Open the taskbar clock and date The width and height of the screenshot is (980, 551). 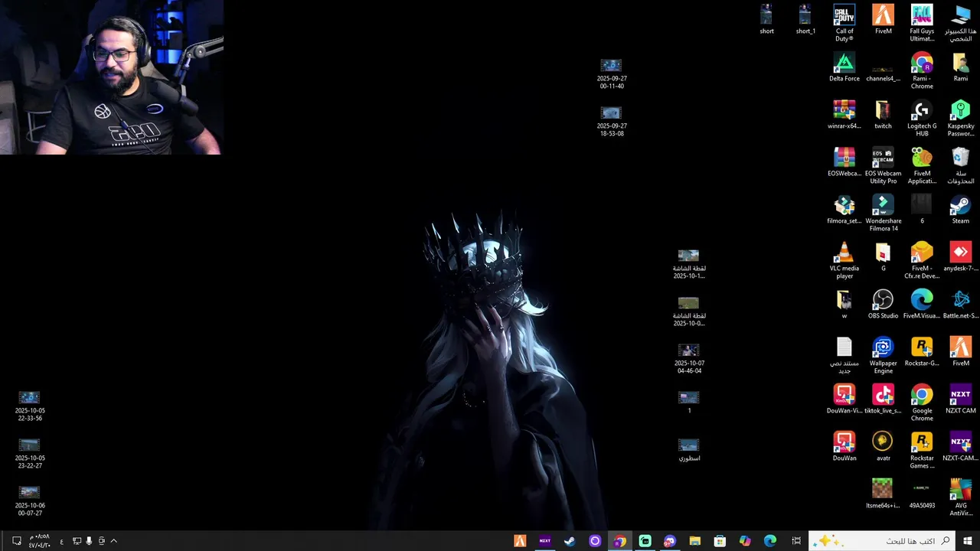(39, 541)
